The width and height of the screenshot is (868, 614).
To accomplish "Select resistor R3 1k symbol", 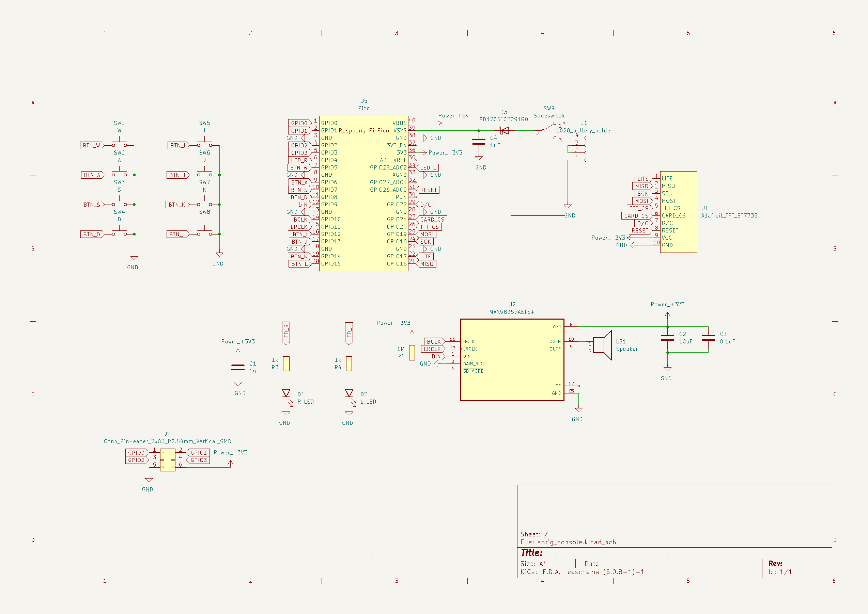I will pos(286,364).
